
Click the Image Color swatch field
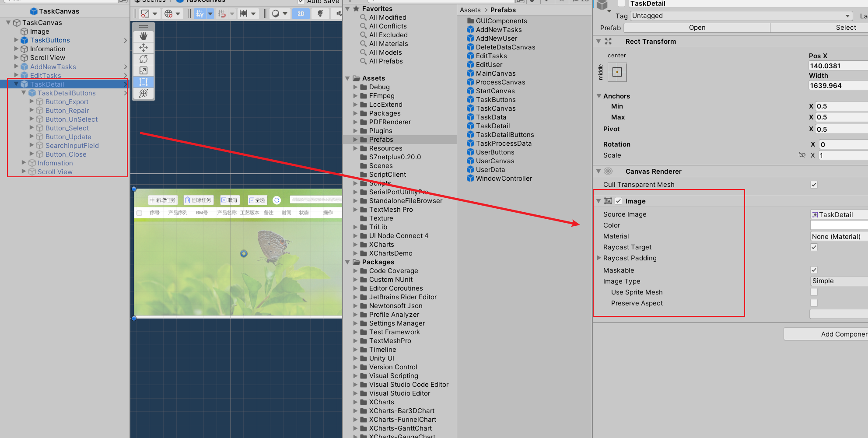(x=839, y=225)
